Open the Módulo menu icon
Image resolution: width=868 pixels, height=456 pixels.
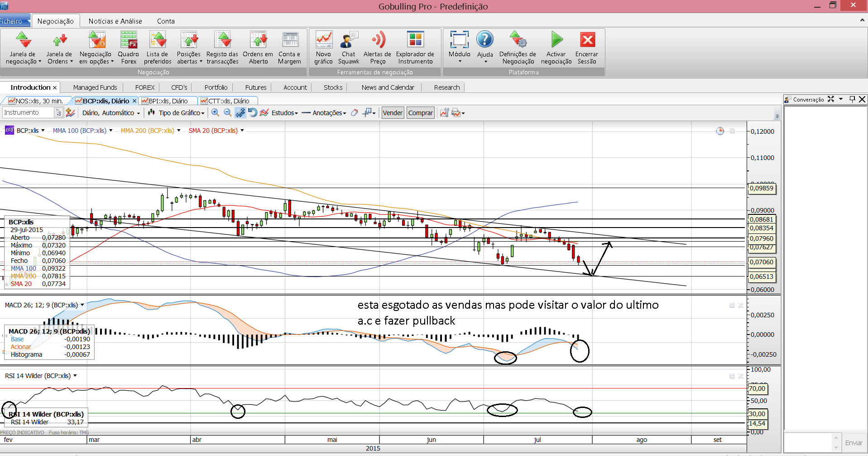click(x=459, y=40)
